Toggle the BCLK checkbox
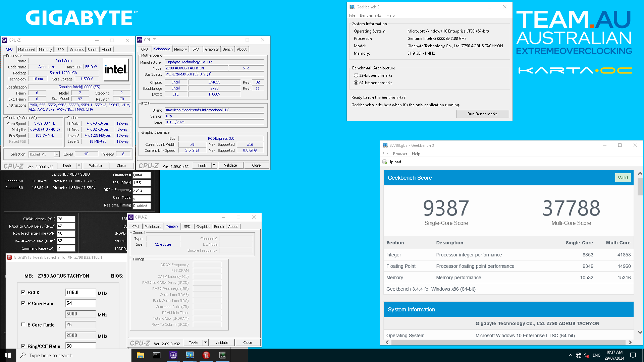Viewport: 644px width, 362px height. (23, 292)
